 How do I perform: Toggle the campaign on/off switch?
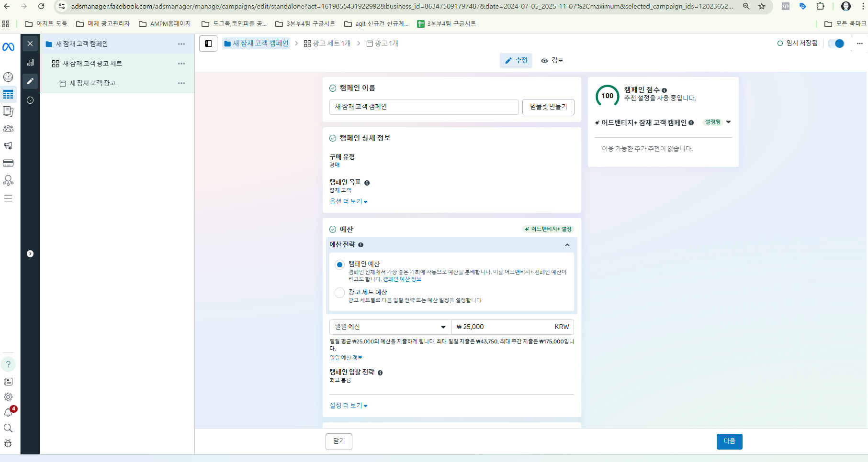pos(836,44)
